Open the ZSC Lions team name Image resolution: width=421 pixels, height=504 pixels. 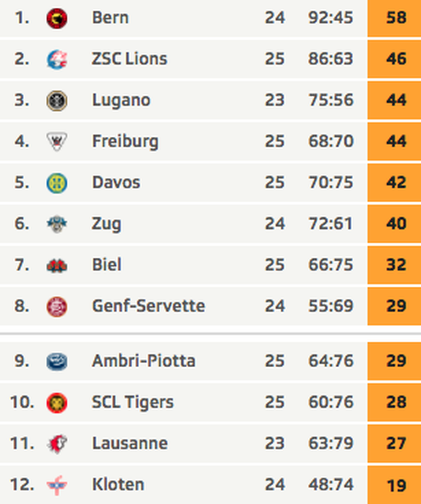click(129, 59)
